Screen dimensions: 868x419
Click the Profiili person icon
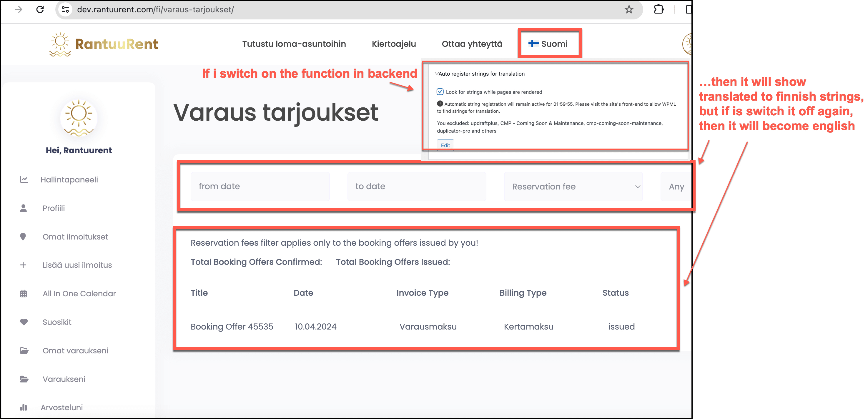pos(23,208)
